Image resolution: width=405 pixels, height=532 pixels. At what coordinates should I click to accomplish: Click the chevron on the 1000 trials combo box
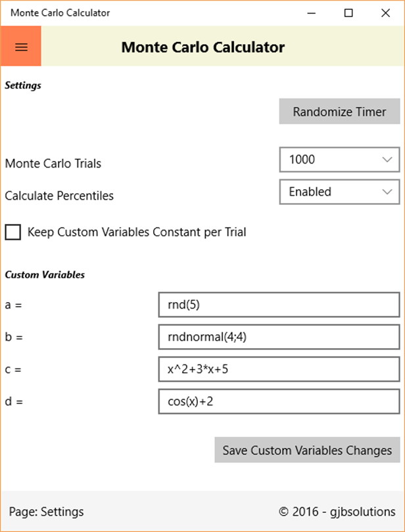pos(387,160)
